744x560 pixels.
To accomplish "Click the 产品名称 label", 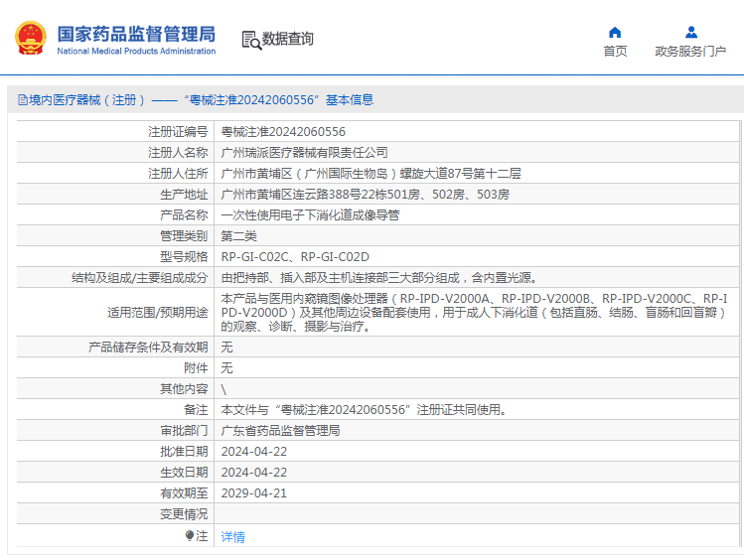I will 184,215.
